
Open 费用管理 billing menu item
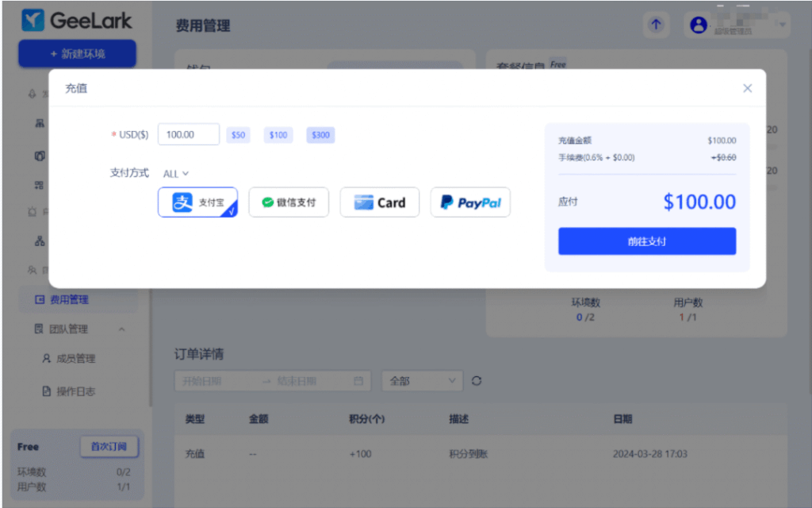click(68, 300)
